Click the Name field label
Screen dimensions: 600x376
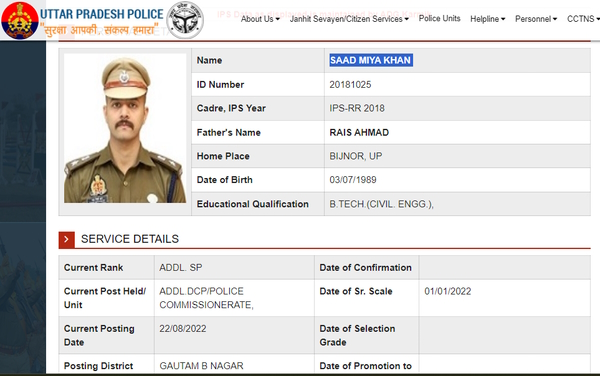pyautogui.click(x=209, y=60)
